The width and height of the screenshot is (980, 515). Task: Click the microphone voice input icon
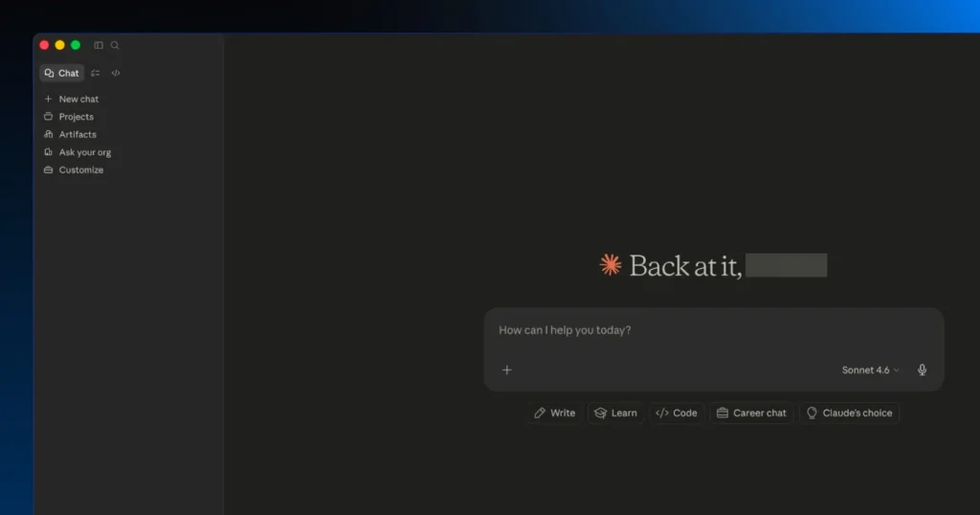click(x=922, y=370)
